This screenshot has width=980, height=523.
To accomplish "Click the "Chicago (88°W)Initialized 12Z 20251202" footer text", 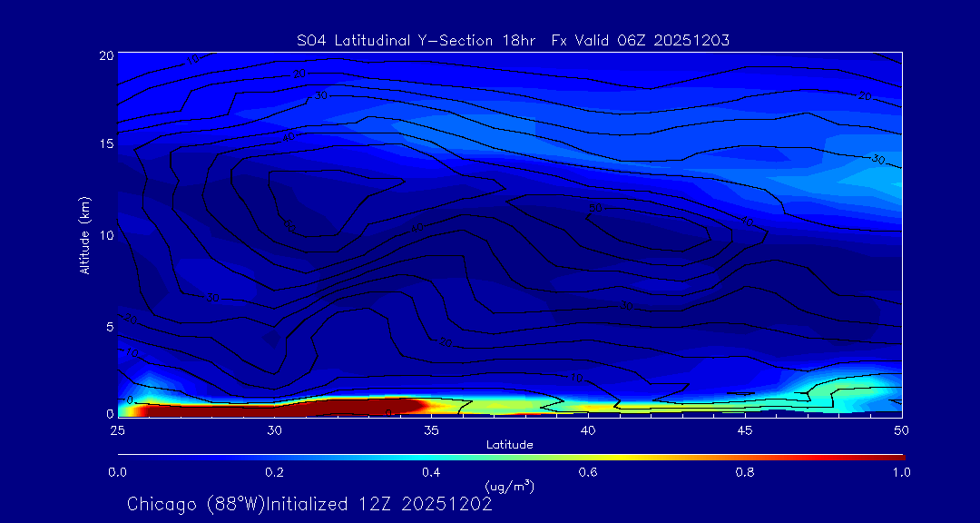I will (x=309, y=504).
